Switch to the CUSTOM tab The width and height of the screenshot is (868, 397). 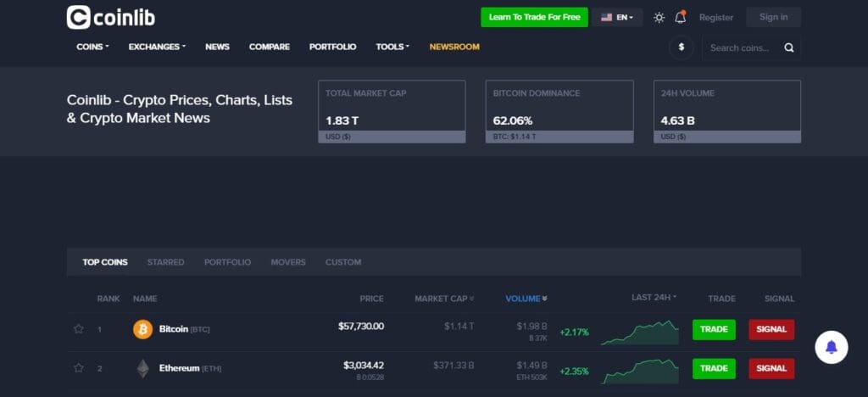343,262
